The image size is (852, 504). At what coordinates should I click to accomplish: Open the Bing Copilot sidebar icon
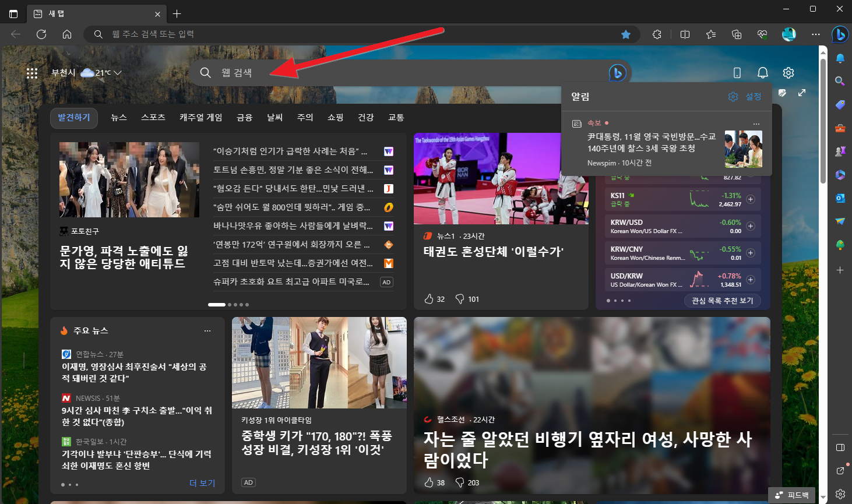(840, 34)
